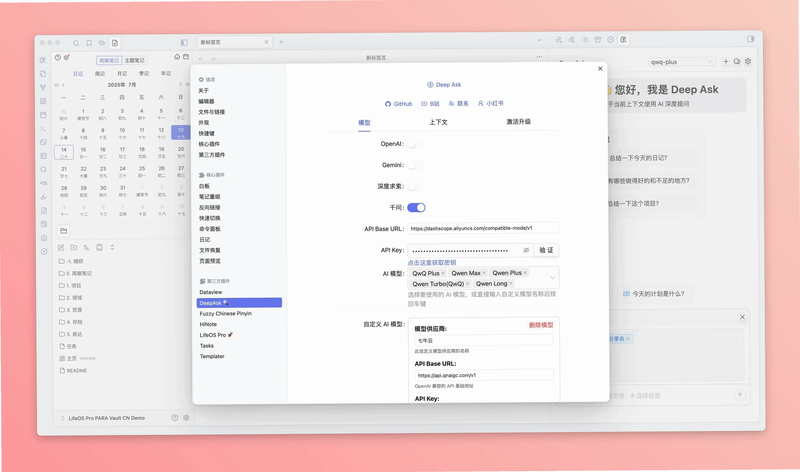Screen dimensions: 800x472
Task: Click the send arrow in the chat input
Action: coord(740,395)
